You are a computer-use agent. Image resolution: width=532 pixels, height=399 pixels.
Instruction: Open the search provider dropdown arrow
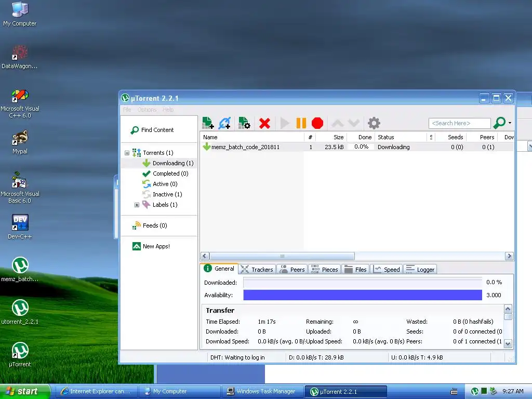click(x=510, y=123)
